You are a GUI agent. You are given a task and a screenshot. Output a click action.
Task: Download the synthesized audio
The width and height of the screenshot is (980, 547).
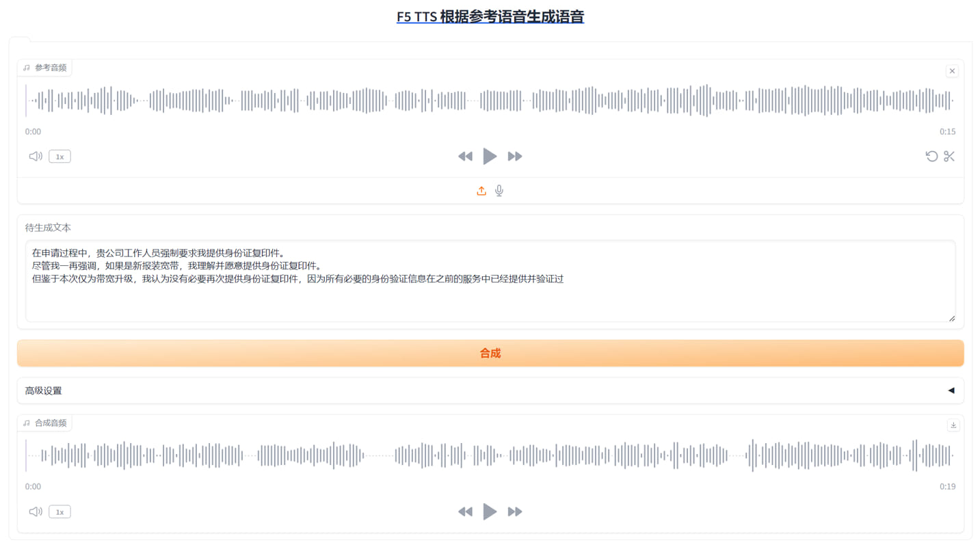[x=953, y=425]
